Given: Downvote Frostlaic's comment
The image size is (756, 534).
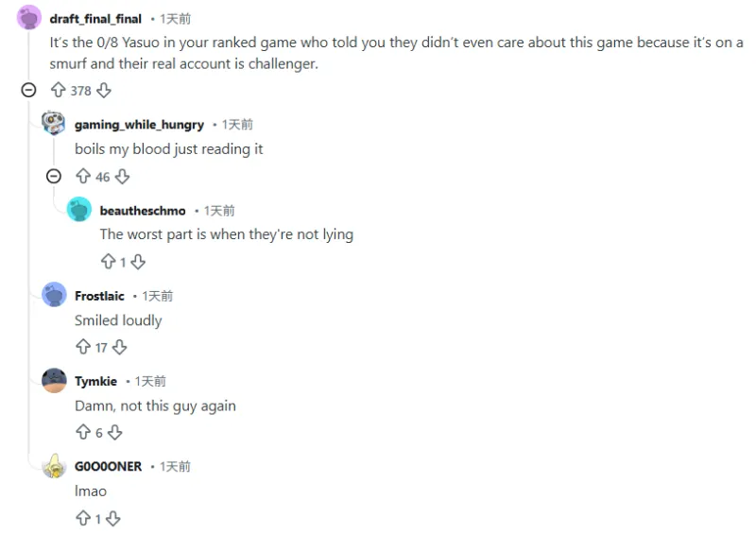Looking at the screenshot, I should [x=119, y=348].
